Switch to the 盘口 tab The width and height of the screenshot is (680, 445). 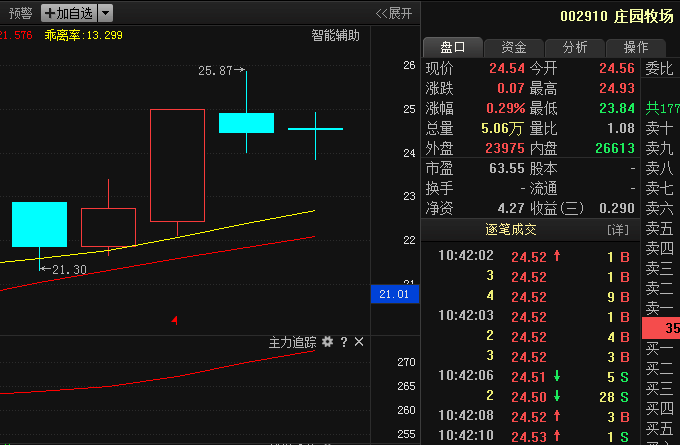(x=453, y=47)
